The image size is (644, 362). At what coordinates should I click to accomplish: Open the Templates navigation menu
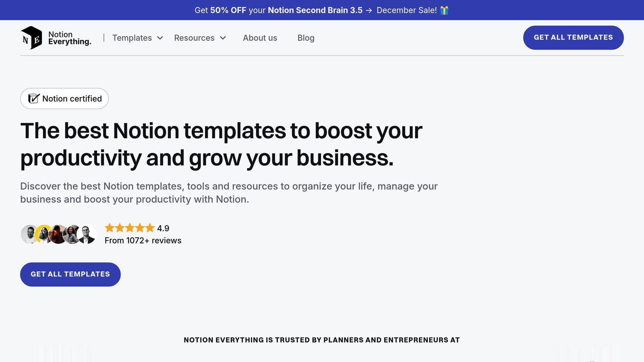click(x=132, y=38)
